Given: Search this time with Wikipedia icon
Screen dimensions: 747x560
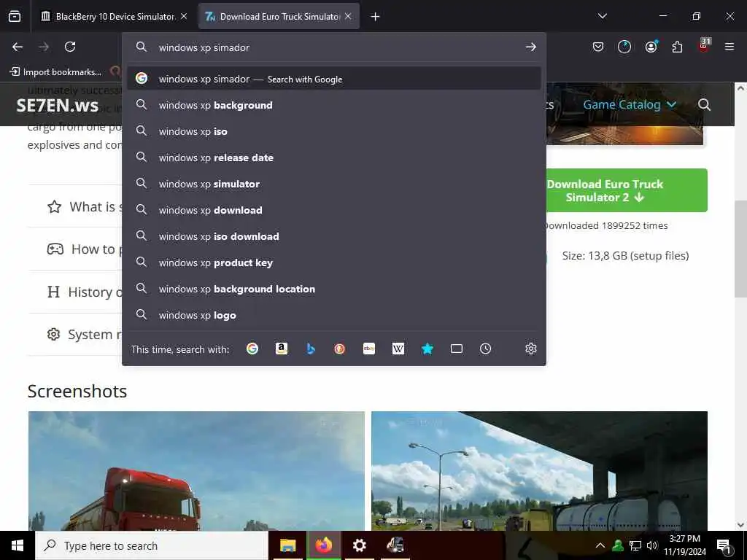Looking at the screenshot, I should tap(398, 349).
